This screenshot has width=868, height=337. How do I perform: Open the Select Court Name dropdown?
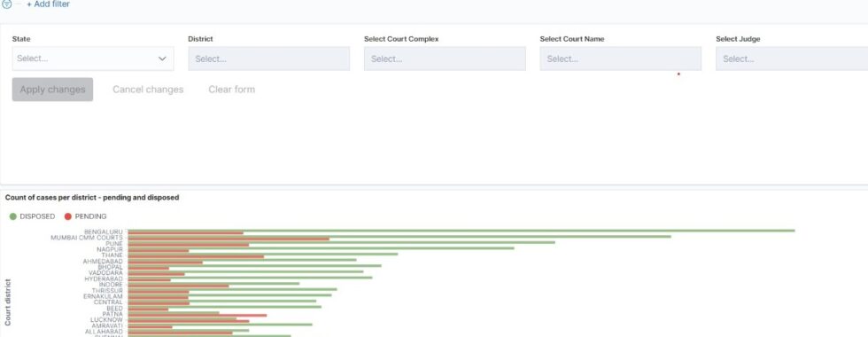coord(621,59)
